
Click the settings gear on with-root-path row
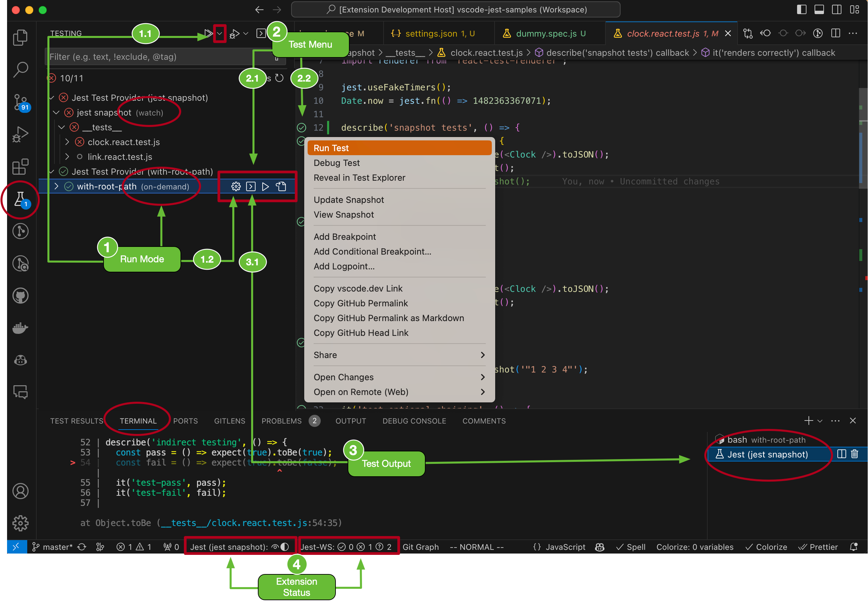(x=236, y=187)
